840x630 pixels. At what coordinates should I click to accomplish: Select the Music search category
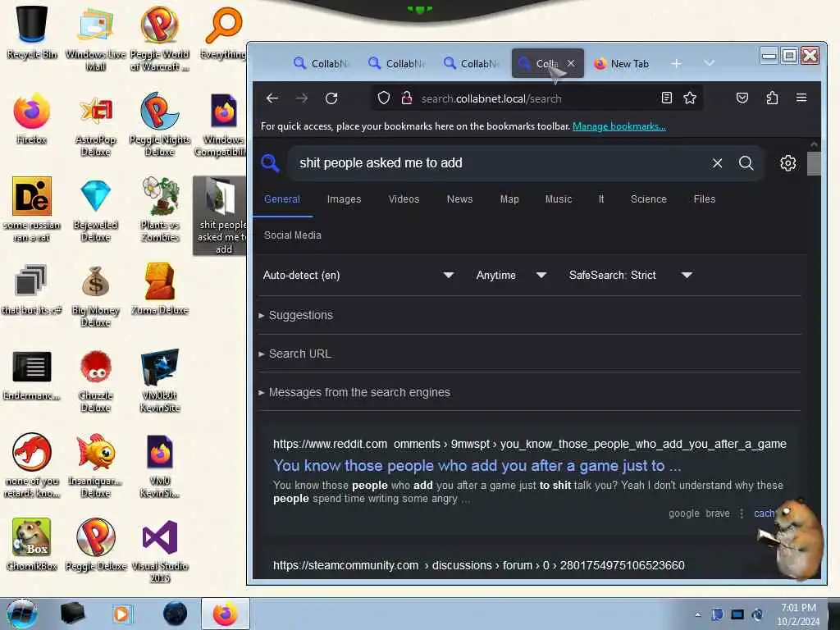[x=558, y=199]
